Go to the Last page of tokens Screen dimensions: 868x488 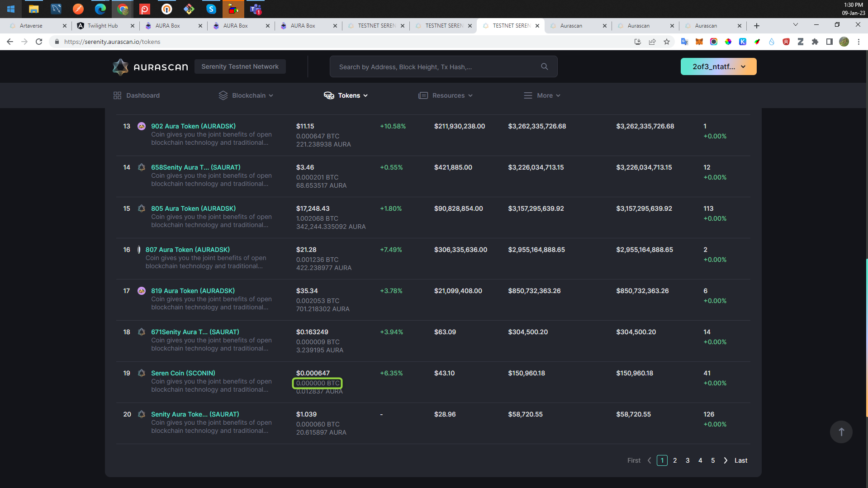coord(740,460)
